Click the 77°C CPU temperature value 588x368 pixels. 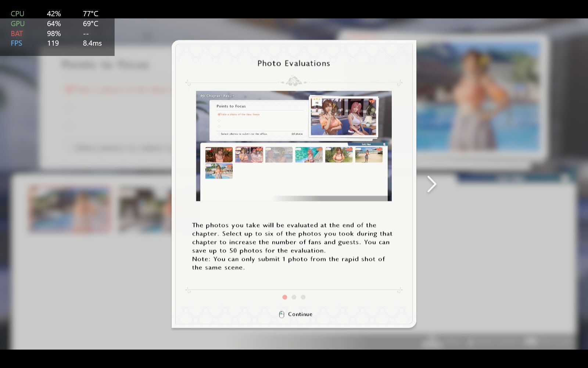90,14
